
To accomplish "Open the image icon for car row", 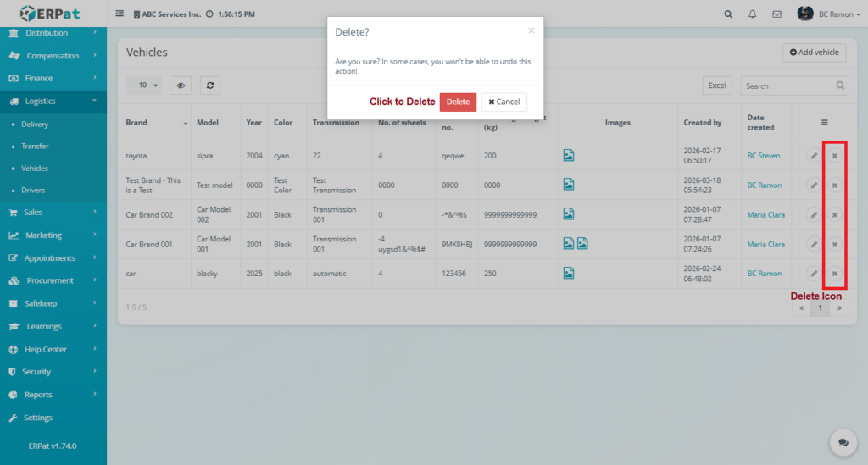I will tap(569, 274).
